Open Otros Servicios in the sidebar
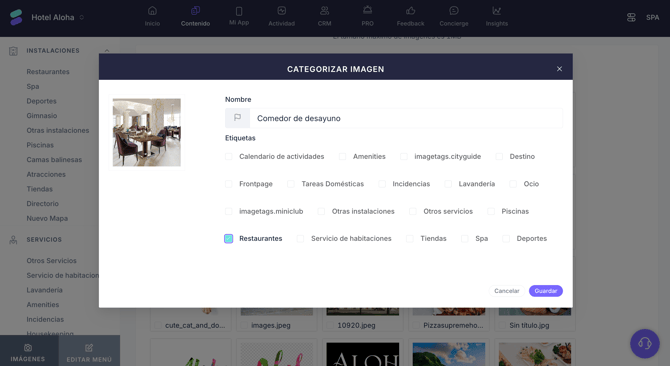The image size is (670, 366). pyautogui.click(x=52, y=261)
